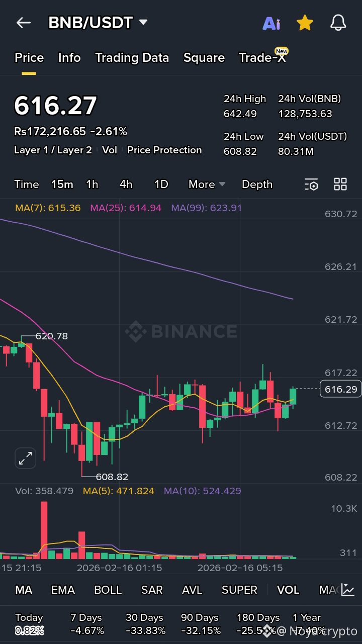Tap the 7 Days -4.67% performance
The image size is (362, 644).
click(87, 624)
